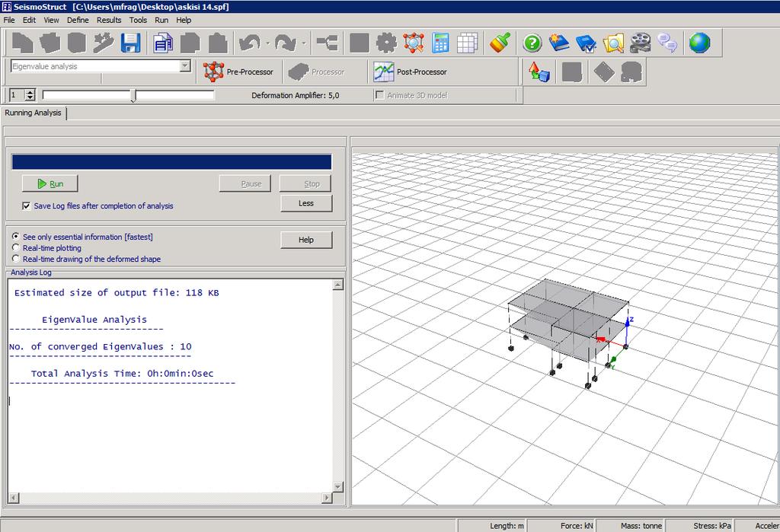The width and height of the screenshot is (780, 532).
Task: Click the blue floppy disk Save icon
Action: (130, 43)
